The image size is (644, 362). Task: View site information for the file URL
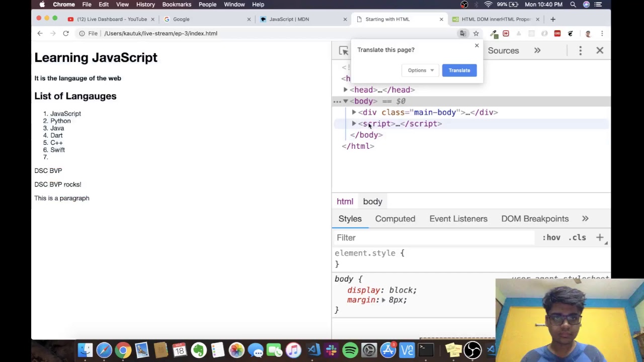point(82,33)
